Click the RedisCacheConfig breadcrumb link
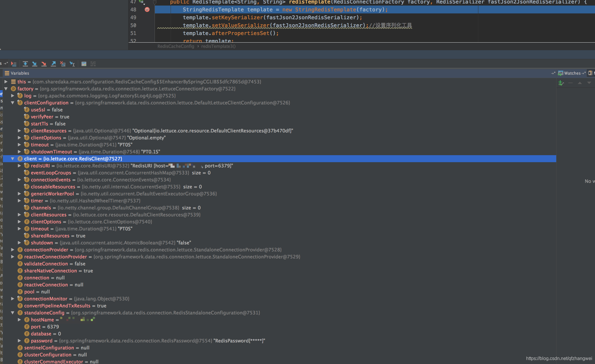This screenshot has width=595, height=364. (x=176, y=46)
